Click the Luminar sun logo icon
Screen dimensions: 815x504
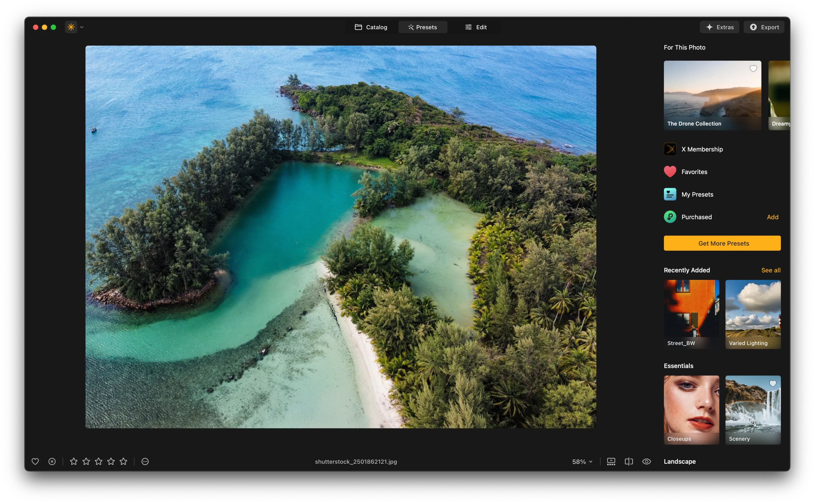pos(71,27)
